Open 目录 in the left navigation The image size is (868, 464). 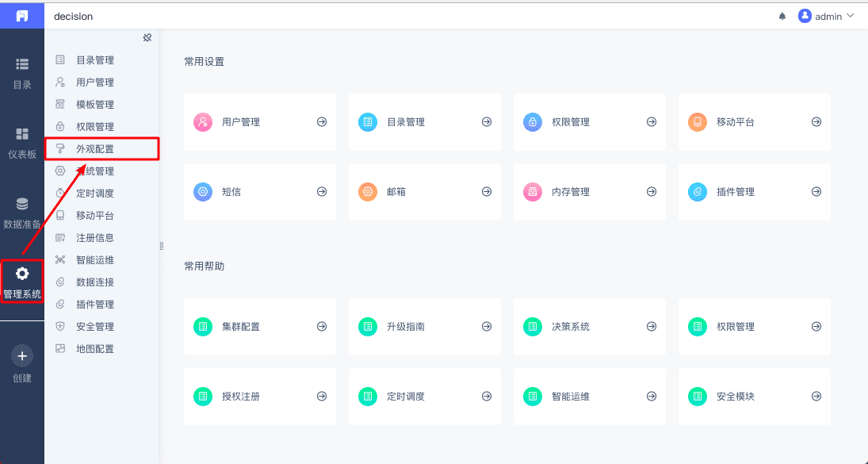[x=22, y=73]
